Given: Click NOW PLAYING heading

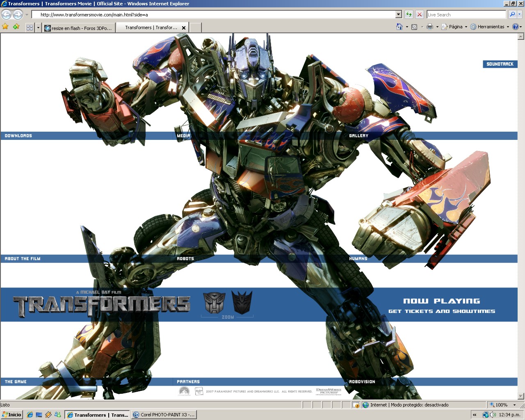Looking at the screenshot, I should tap(442, 301).
